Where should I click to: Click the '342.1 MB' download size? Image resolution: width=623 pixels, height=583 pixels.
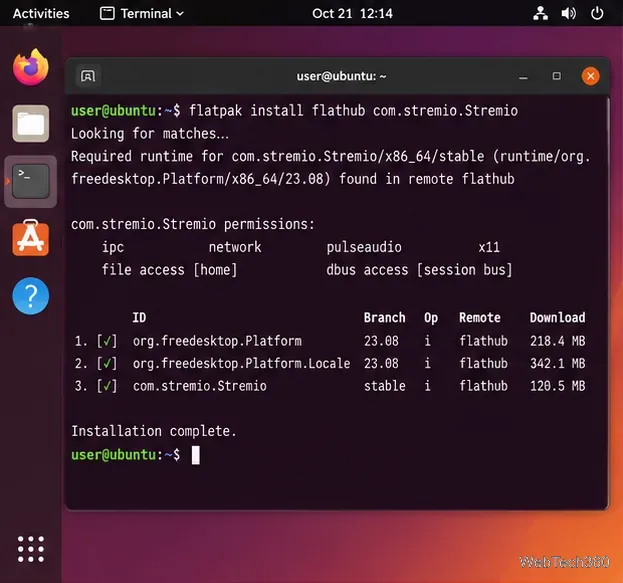click(557, 363)
